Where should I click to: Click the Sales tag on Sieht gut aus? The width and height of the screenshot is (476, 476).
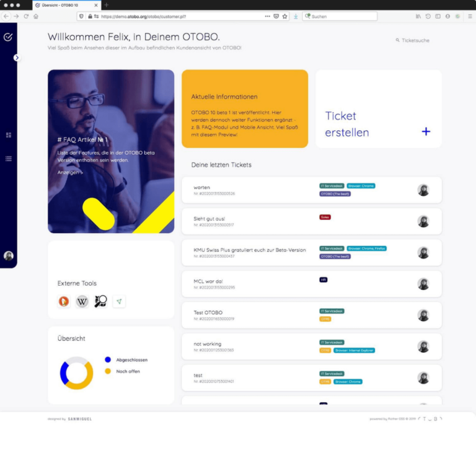tap(325, 217)
